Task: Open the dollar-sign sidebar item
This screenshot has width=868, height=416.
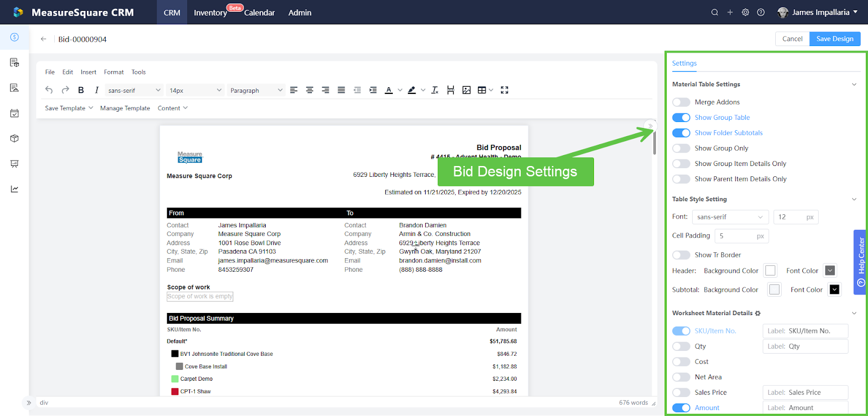Action: coord(15,37)
